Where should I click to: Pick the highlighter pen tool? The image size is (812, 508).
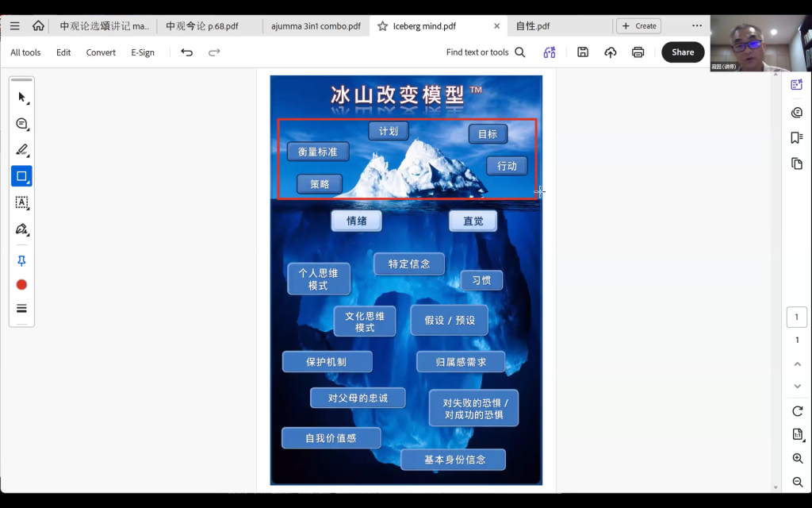pyautogui.click(x=21, y=150)
